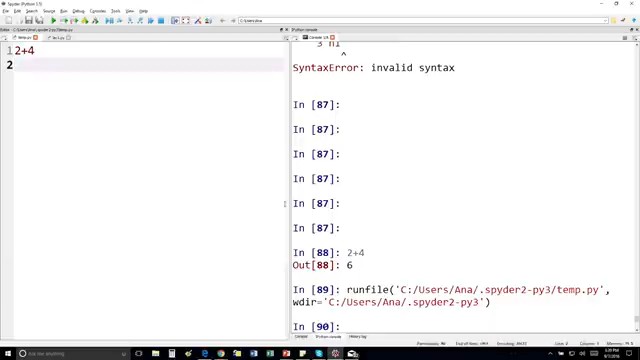Click the console vertical scrollbar
The image size is (640, 360).
(637, 184)
